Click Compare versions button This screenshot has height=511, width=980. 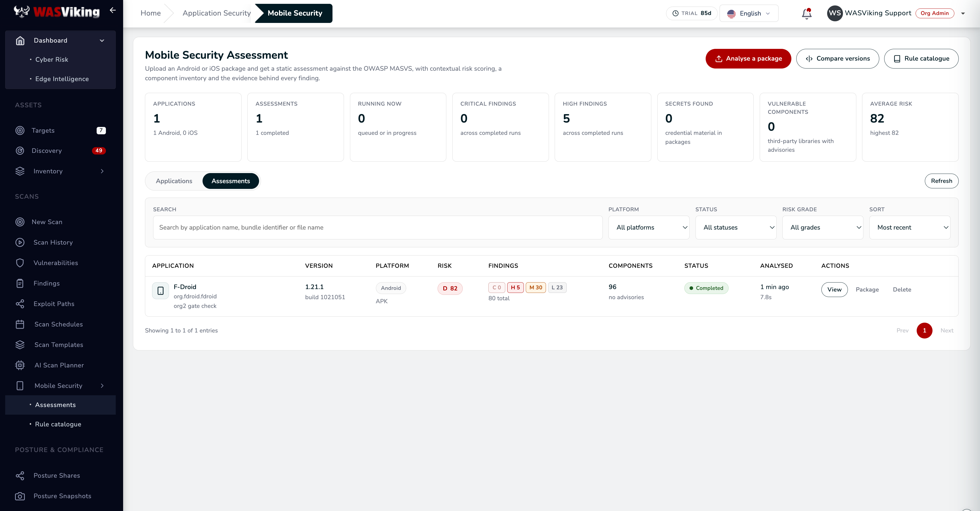pos(837,59)
